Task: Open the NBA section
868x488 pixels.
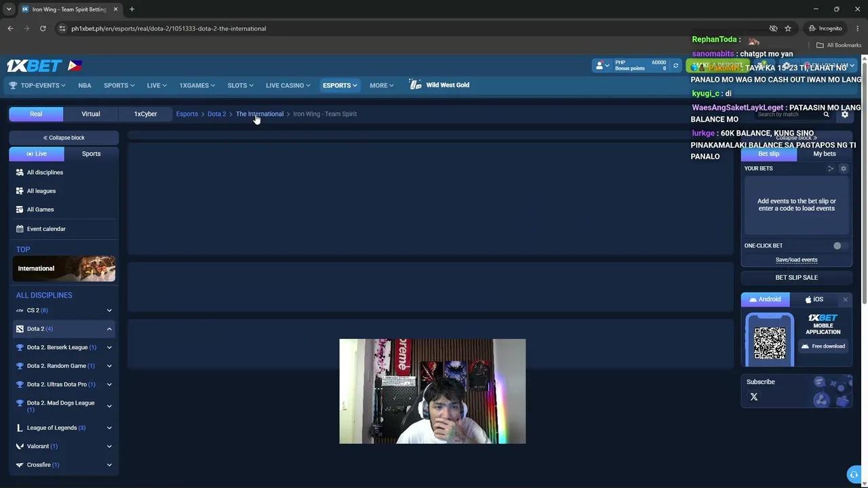Action: pyautogui.click(x=84, y=85)
